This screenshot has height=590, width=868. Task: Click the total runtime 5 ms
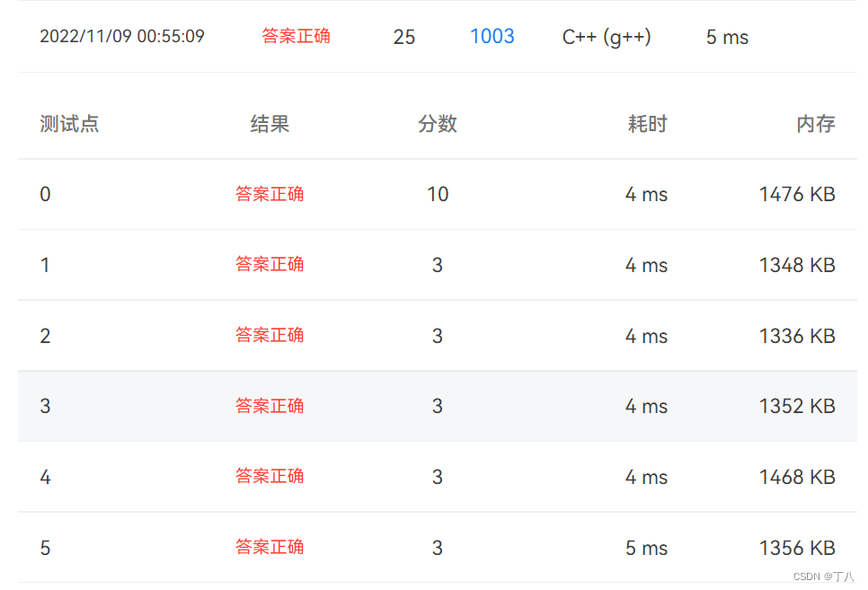point(725,37)
